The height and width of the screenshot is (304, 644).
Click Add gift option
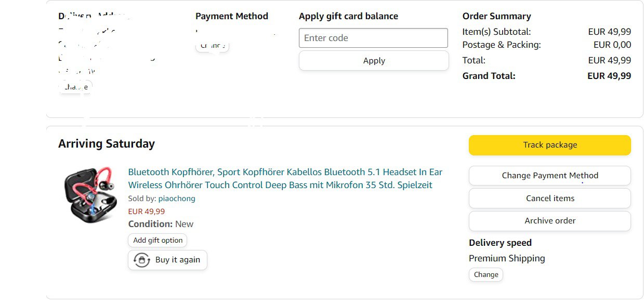pos(157,241)
